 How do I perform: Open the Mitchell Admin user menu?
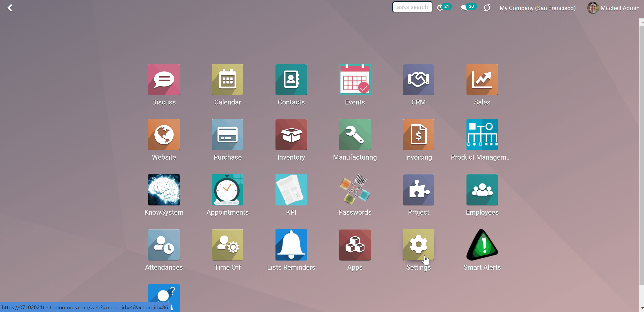pos(613,8)
